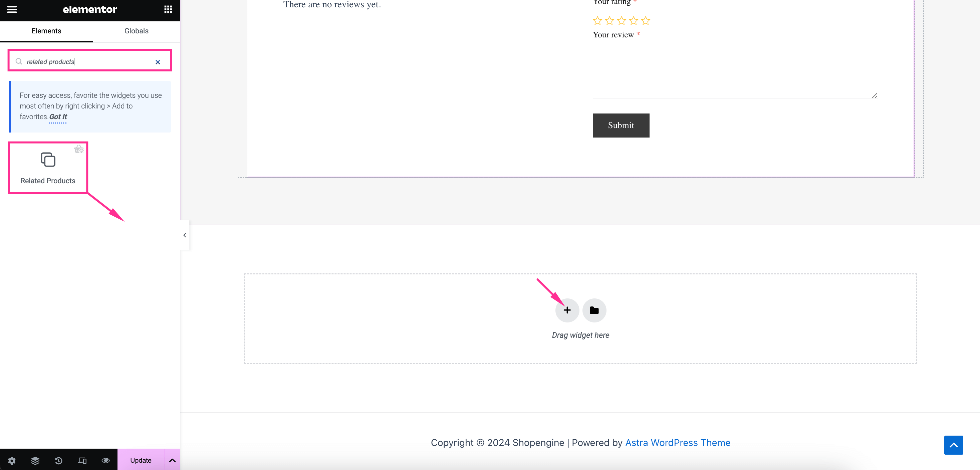Open page Settings gear icon
Screen dimensions: 980x470
point(12,460)
